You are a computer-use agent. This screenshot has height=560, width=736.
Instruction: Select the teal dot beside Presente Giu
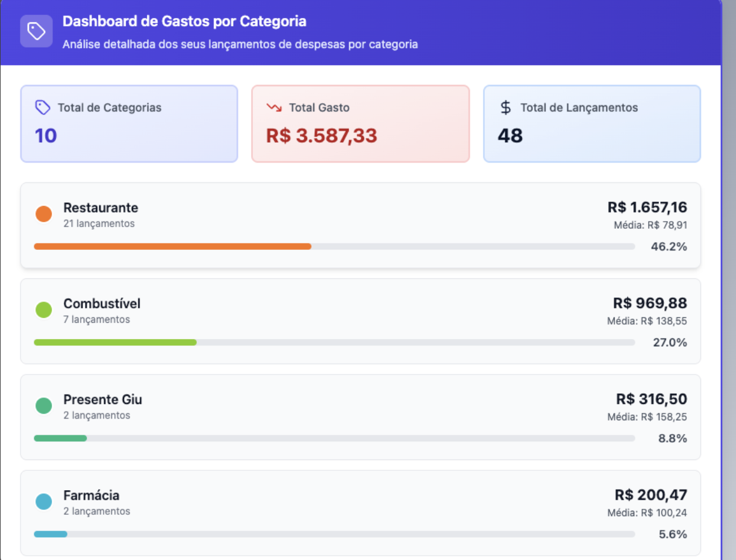(43, 405)
